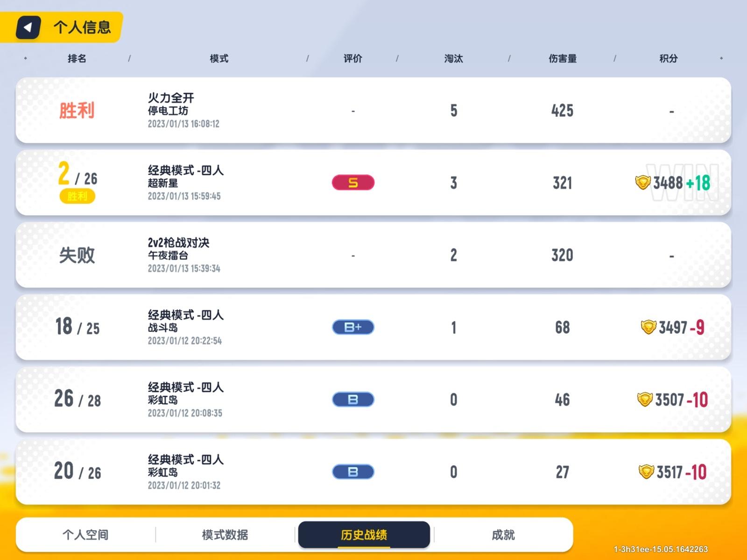The height and width of the screenshot is (560, 747).
Task: Click the trophy icon beside 3507
Action: tap(645, 399)
